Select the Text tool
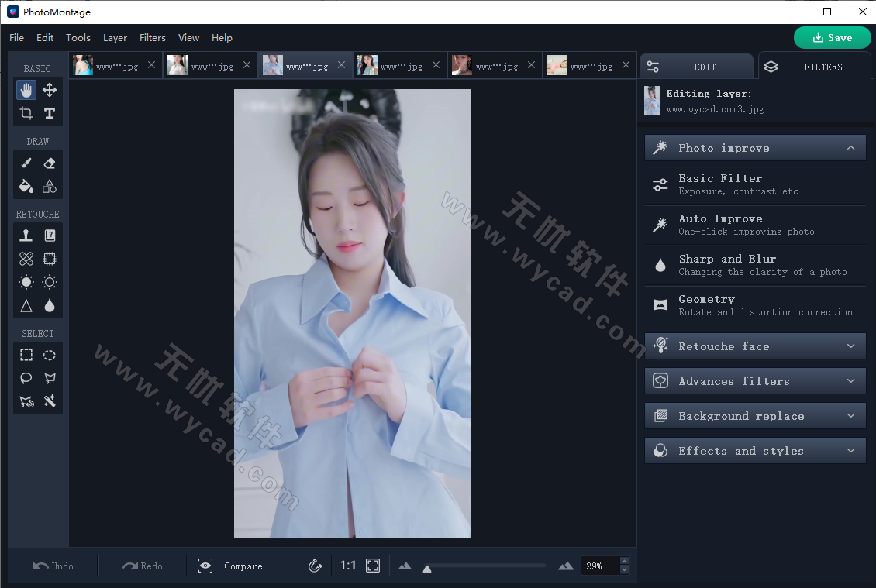 (x=49, y=113)
